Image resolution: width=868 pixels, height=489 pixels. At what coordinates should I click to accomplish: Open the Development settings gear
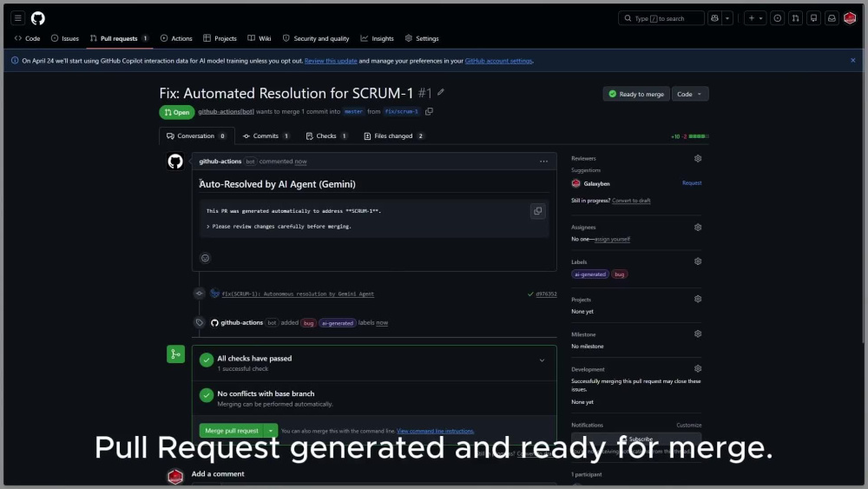pyautogui.click(x=698, y=369)
